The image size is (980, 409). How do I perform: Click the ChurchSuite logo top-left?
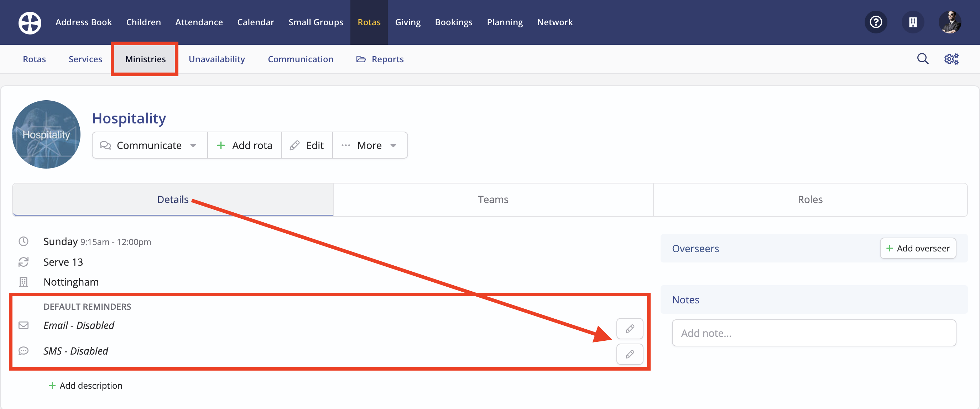pyautogui.click(x=29, y=22)
